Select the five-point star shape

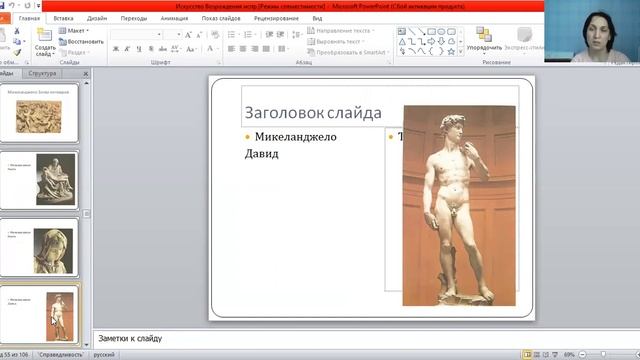451,51
